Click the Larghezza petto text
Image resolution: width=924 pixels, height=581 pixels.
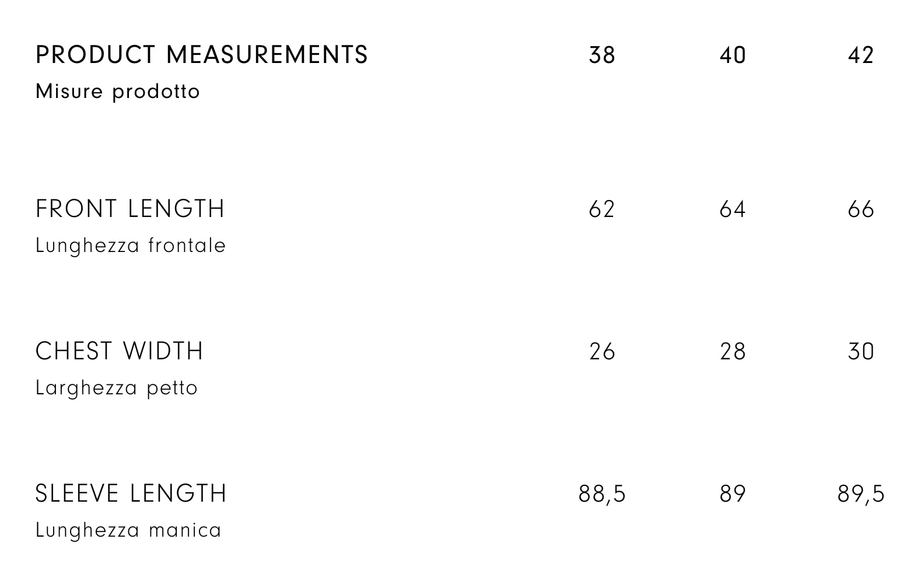tap(117, 388)
